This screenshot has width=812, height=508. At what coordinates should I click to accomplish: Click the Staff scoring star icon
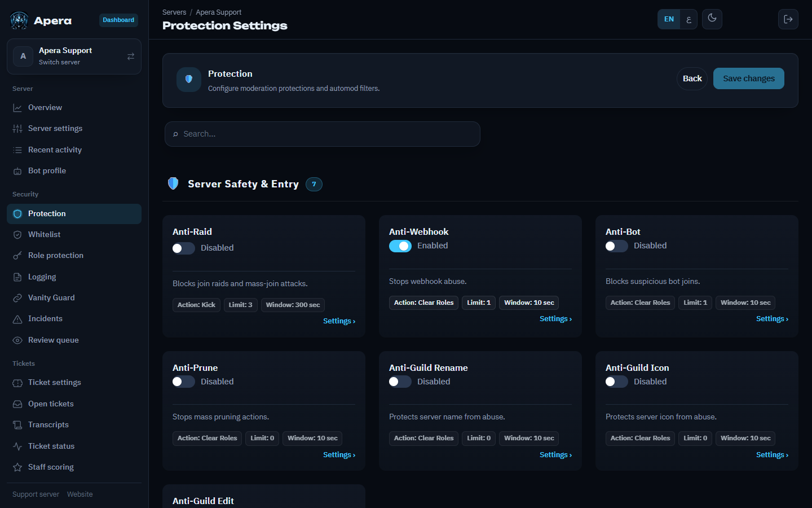tap(17, 467)
